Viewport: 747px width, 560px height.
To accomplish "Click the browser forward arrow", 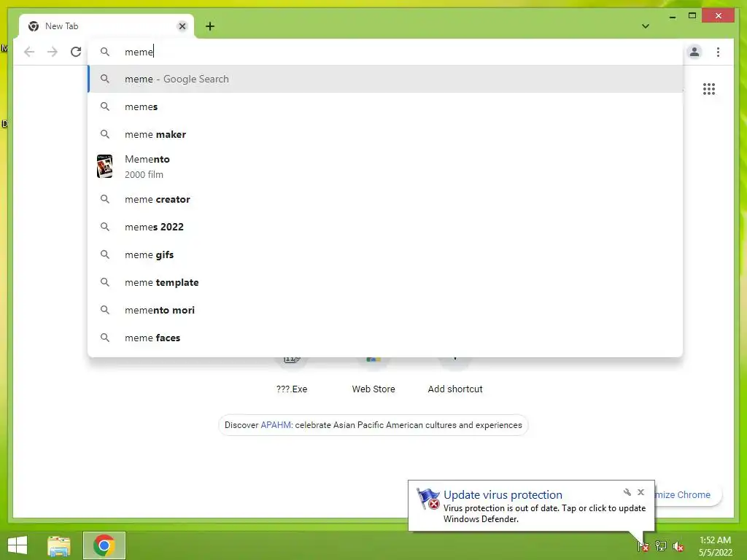I will pyautogui.click(x=53, y=52).
